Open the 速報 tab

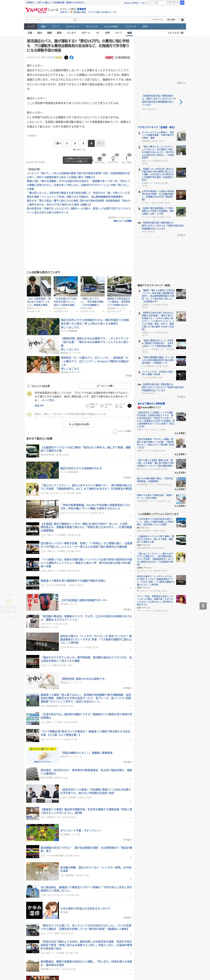tap(43, 26)
